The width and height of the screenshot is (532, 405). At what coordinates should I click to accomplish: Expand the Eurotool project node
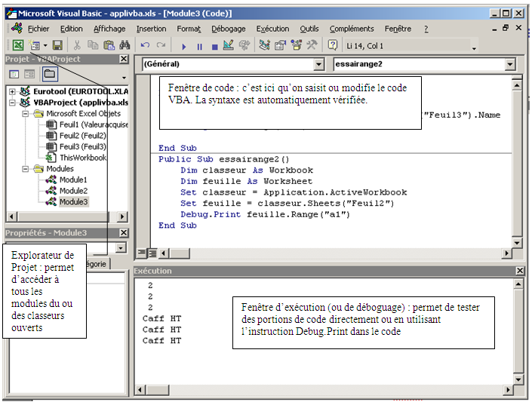(x=13, y=91)
